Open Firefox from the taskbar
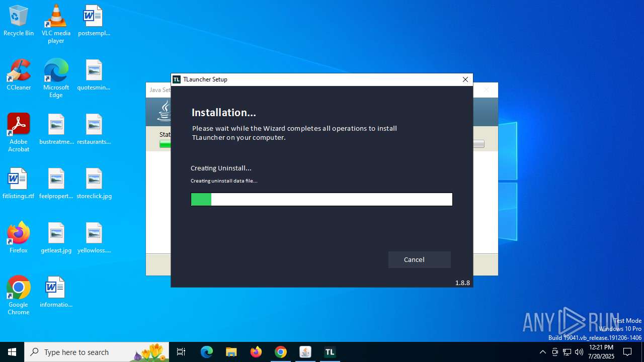The width and height of the screenshot is (644, 362). 256,352
